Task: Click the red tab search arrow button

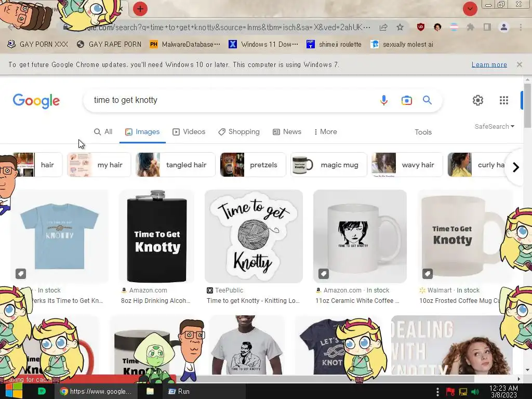Action: 470,9
